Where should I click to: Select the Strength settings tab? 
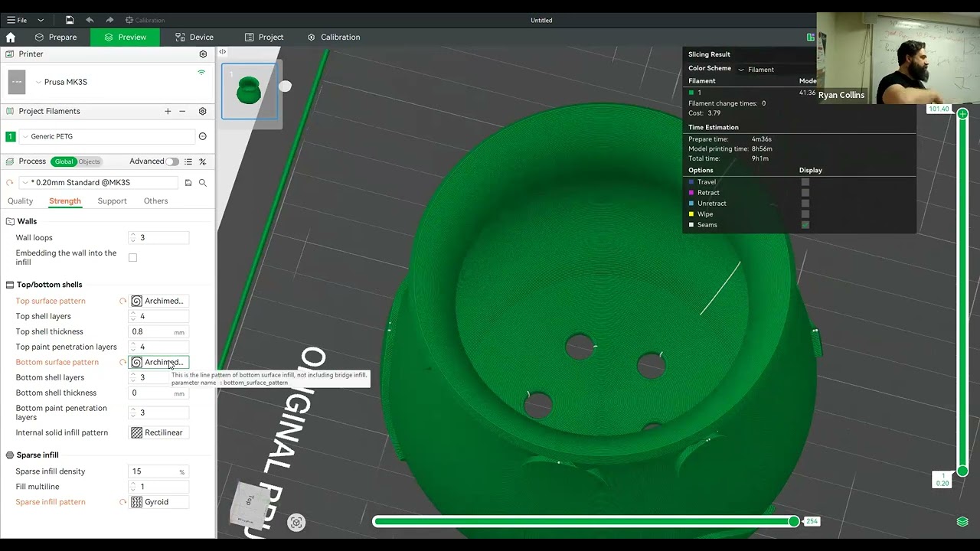click(65, 201)
